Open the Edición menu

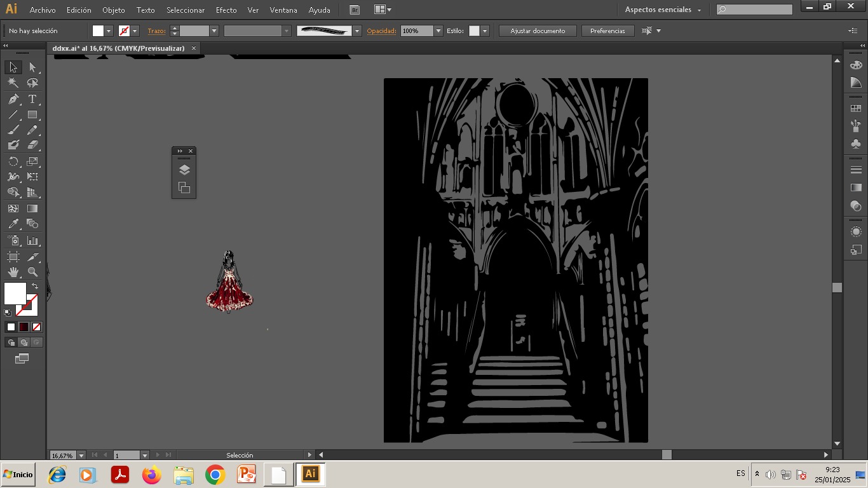pyautogui.click(x=79, y=10)
